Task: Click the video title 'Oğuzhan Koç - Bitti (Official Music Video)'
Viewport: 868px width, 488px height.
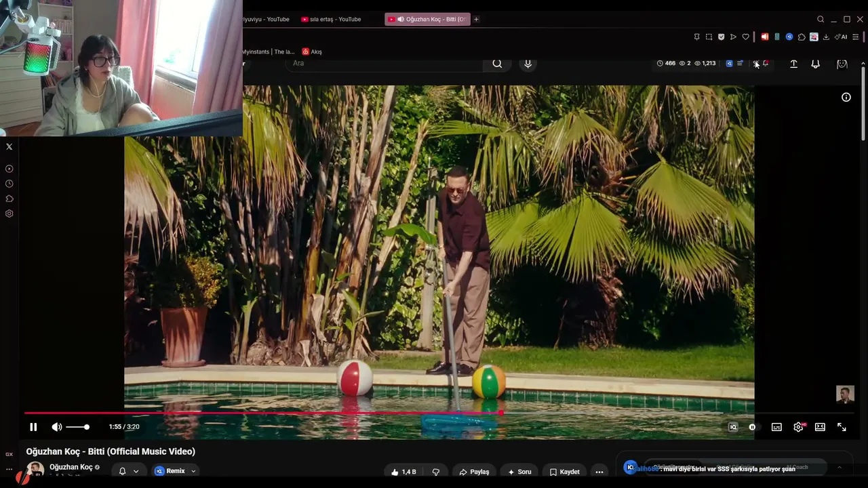Action: tap(111, 451)
